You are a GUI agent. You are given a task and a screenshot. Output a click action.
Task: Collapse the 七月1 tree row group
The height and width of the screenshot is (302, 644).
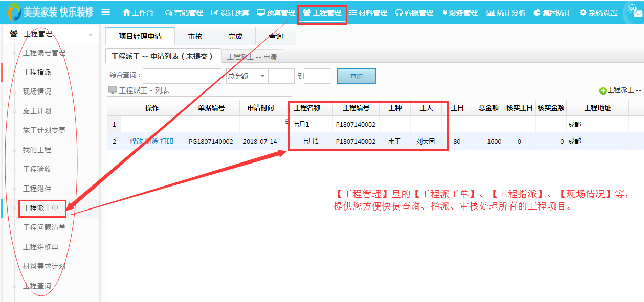(x=287, y=122)
